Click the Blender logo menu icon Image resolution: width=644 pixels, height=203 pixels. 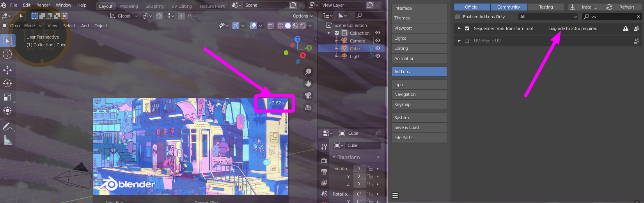click(x=4, y=5)
